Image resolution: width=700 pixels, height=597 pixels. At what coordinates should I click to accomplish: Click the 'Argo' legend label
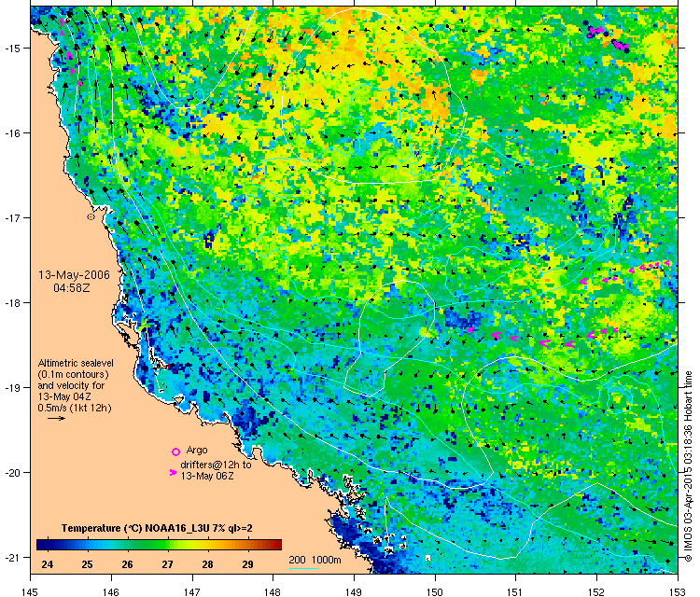197,451
